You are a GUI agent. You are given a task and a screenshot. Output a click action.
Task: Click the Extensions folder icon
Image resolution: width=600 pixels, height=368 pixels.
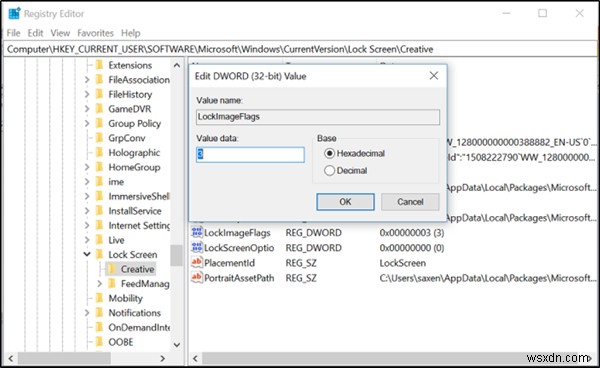pyautogui.click(x=99, y=65)
